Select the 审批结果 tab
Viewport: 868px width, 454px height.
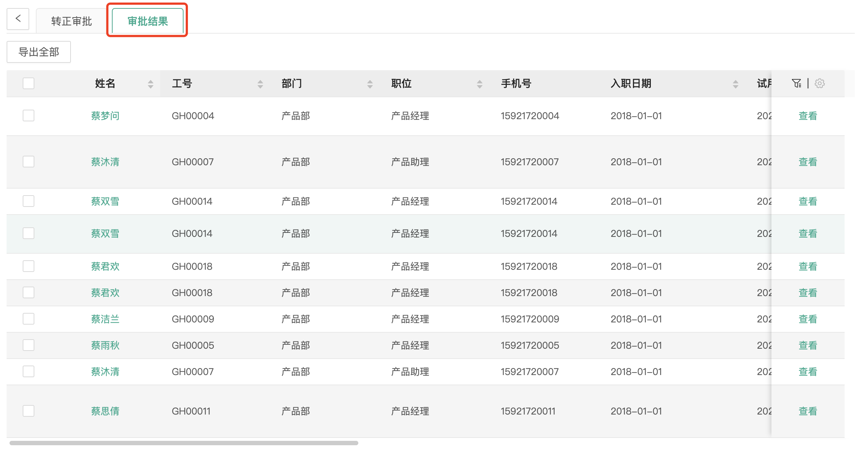[x=148, y=21]
